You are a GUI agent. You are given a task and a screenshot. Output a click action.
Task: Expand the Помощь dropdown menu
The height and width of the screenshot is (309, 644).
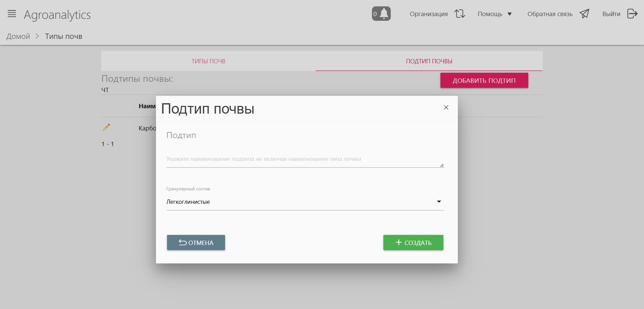494,14
